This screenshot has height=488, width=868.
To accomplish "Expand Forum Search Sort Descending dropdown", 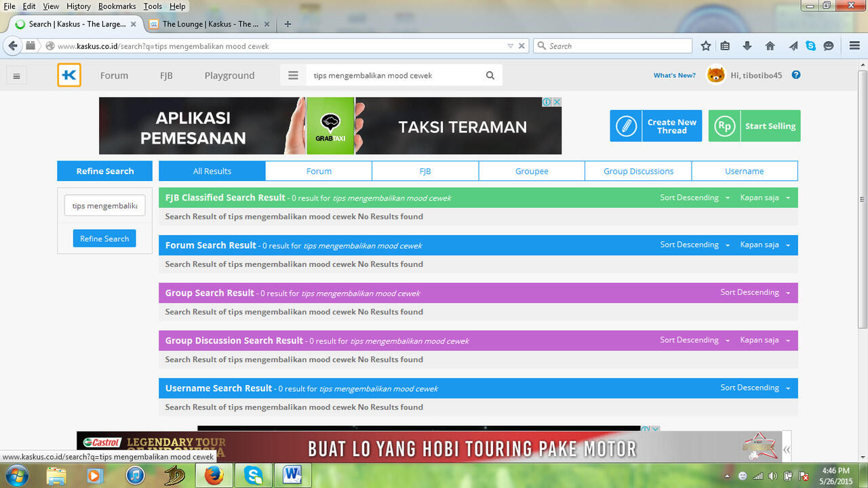I will tap(695, 245).
